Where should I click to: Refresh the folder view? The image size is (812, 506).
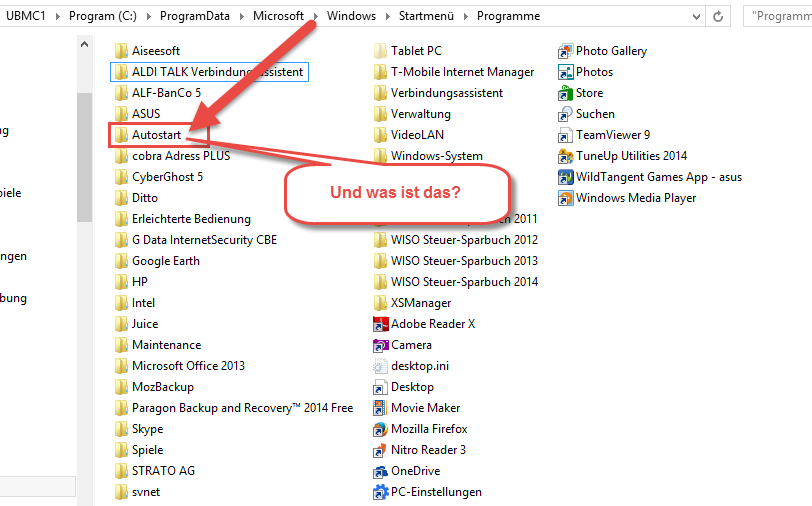tap(718, 17)
